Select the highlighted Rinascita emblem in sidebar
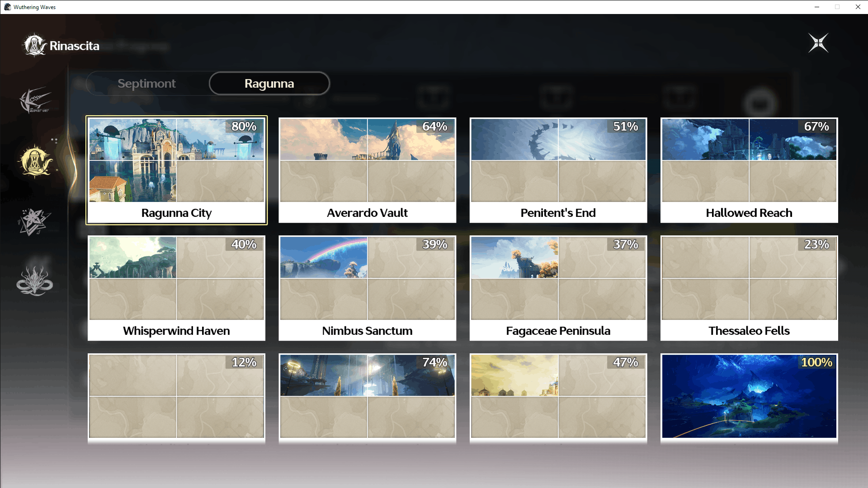868x488 pixels. 35,161
